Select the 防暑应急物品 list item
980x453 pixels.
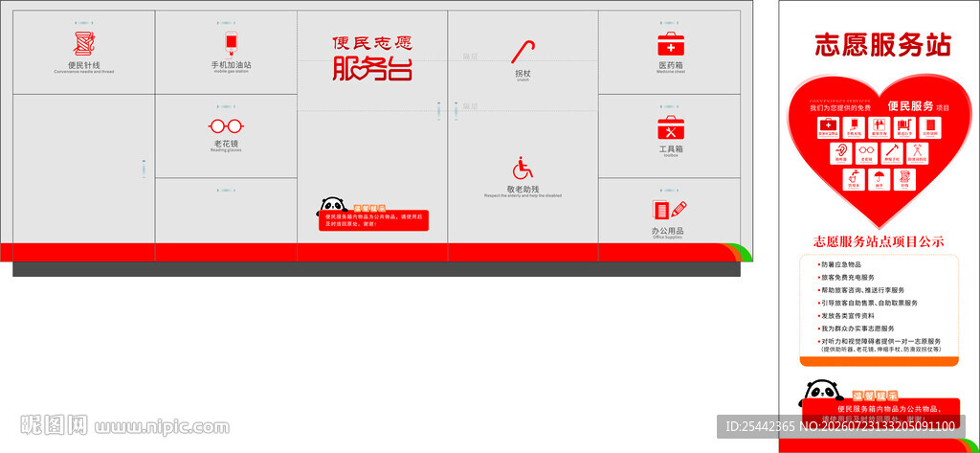pyautogui.click(x=841, y=264)
